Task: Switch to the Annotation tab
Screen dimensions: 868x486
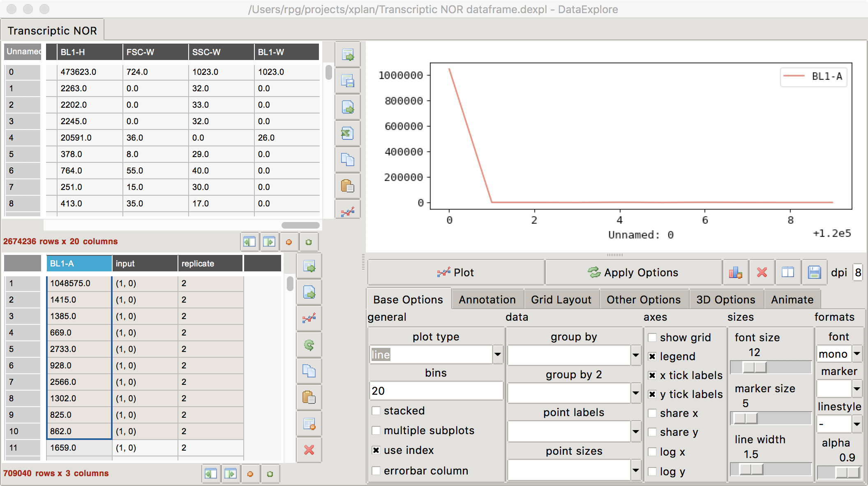Action: 487,299
